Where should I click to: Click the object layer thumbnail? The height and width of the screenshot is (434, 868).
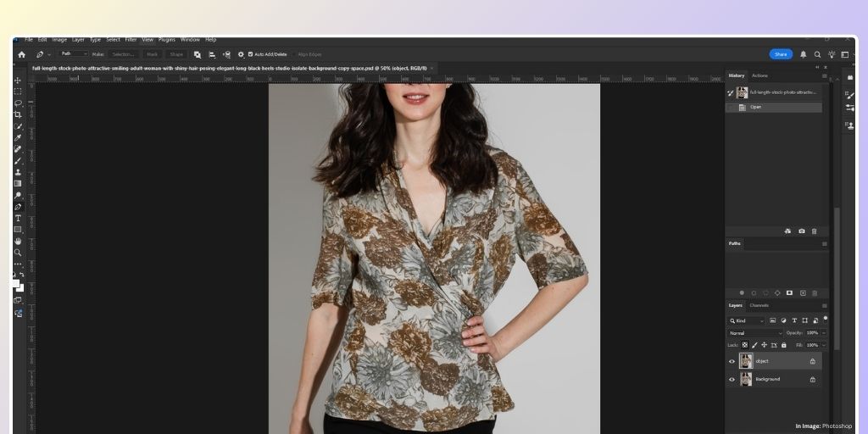coord(746,361)
